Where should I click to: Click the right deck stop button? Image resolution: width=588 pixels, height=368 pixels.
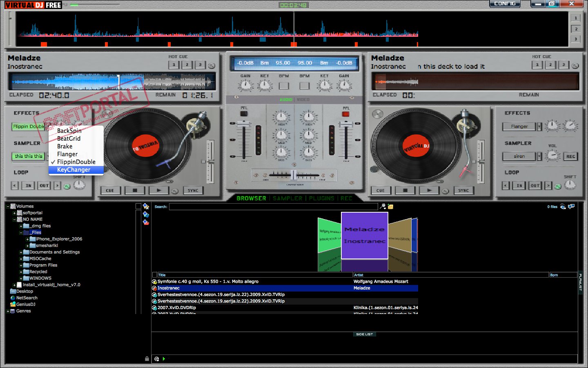(x=405, y=191)
